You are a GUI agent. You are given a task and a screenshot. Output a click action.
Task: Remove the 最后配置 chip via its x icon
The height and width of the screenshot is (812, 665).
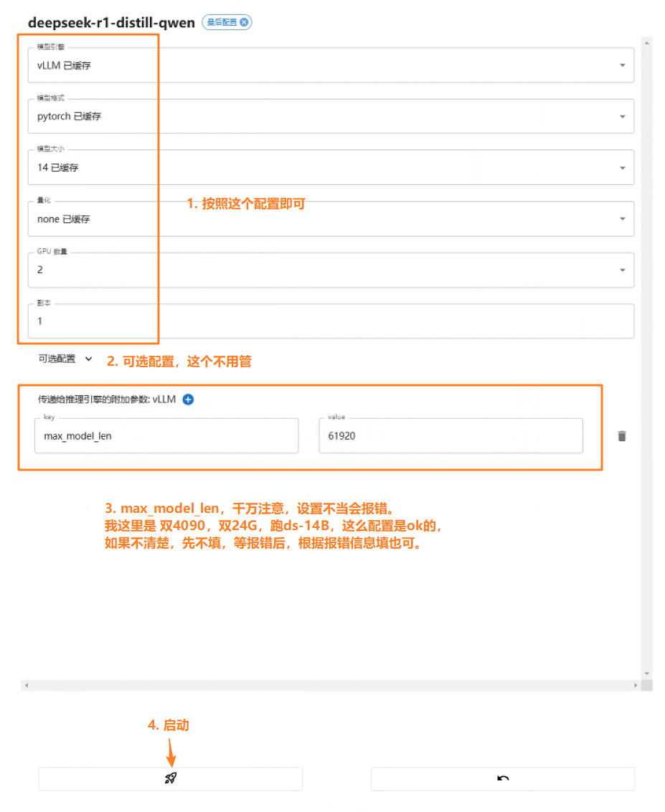coord(244,22)
